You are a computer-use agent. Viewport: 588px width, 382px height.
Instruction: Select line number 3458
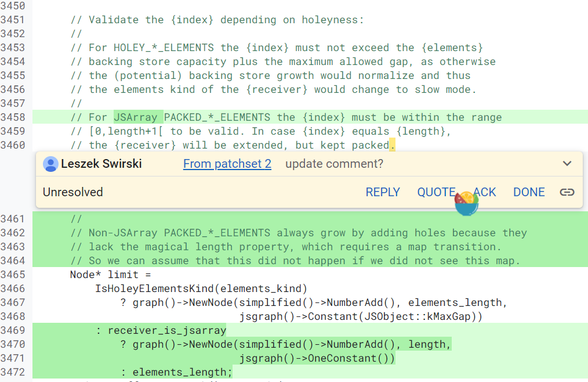click(x=13, y=117)
